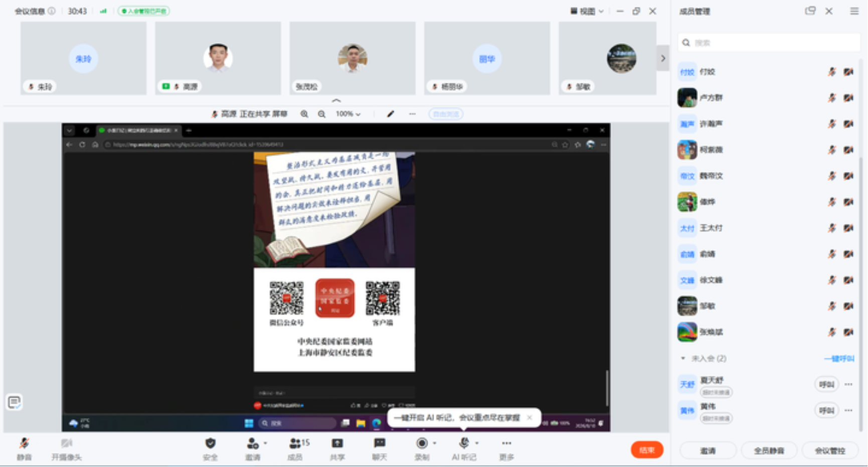Open the 更多 more options icon
Image resolution: width=868 pixels, height=467 pixels.
point(506,443)
